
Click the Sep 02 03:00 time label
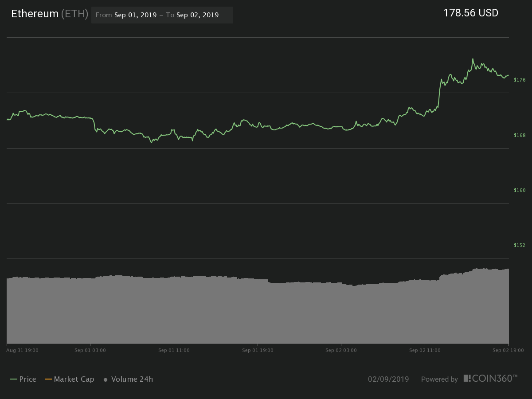[x=341, y=350]
